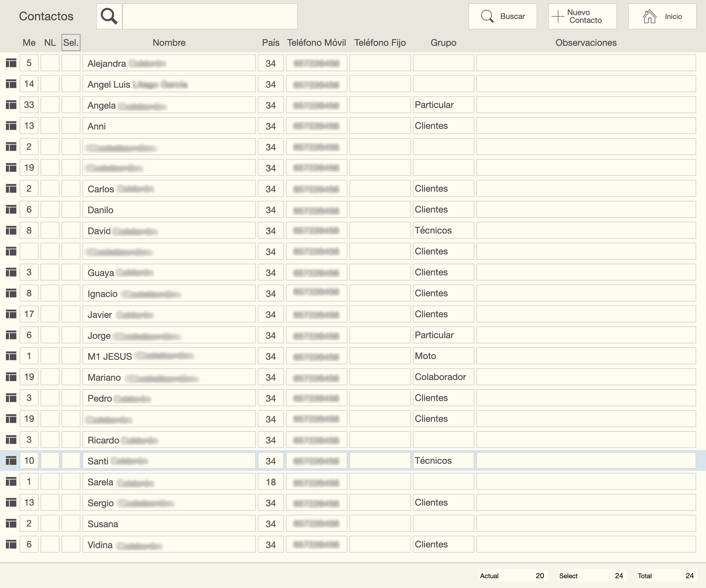Click the Sel. column header button

(71, 43)
